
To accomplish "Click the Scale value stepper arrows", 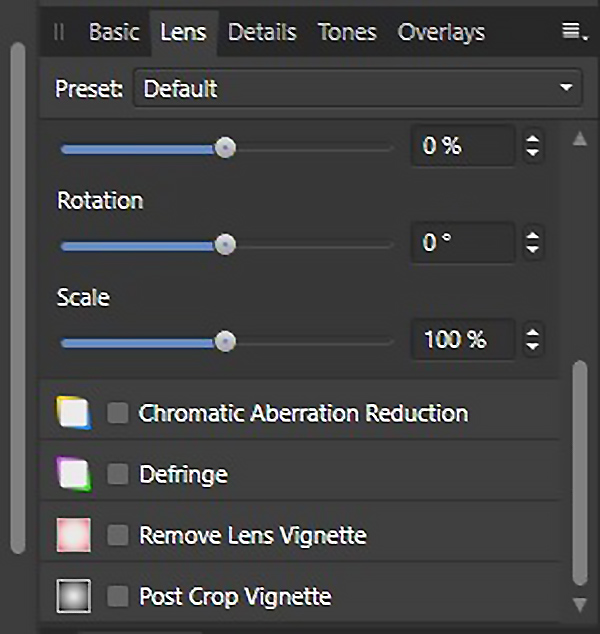I will pos(533,340).
